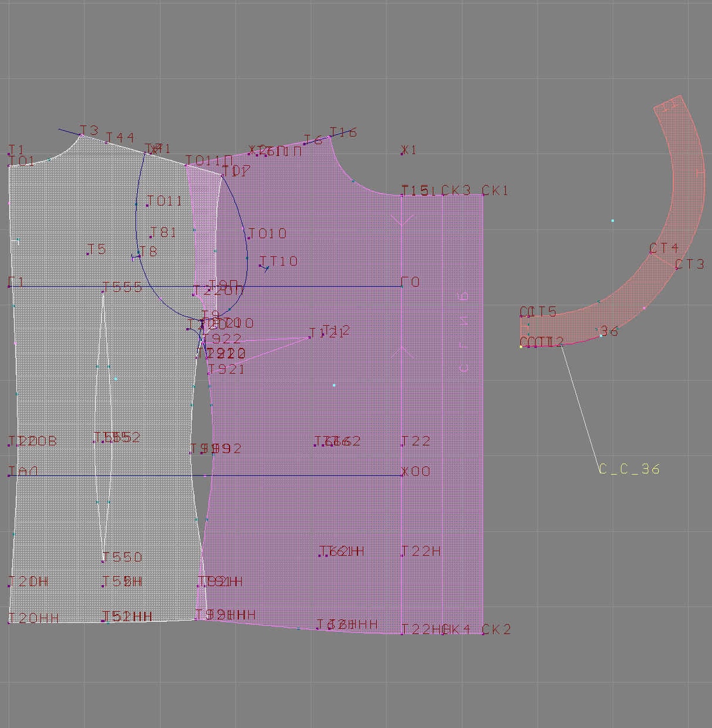
Task: Select the CK1 corner point
Action: (483, 194)
